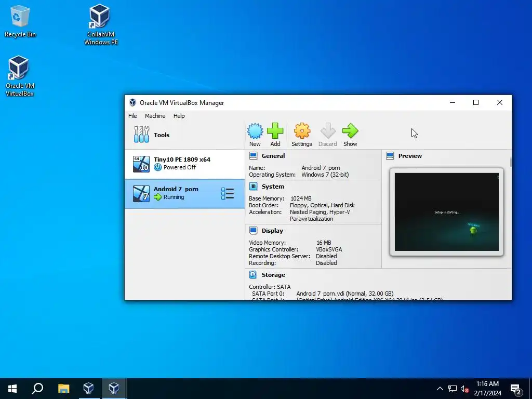Click the CollabVM Windows PE desktop icon
This screenshot has height=399, width=532.
coord(101,24)
